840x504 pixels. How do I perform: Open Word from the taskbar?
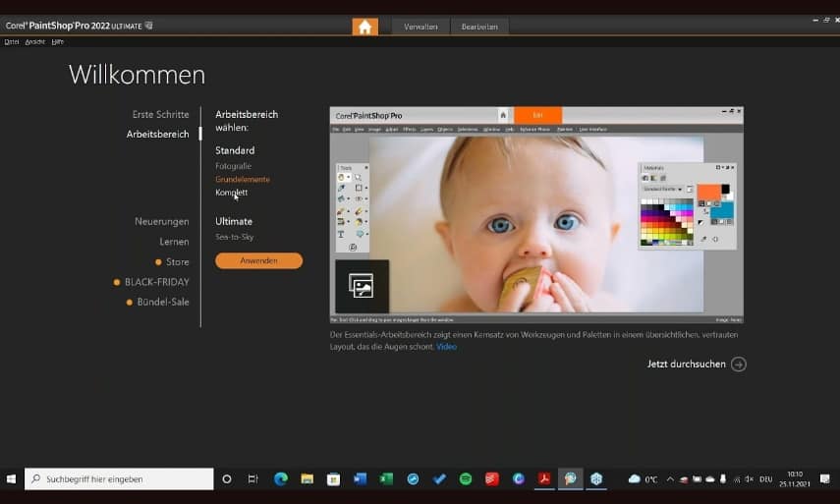(x=360, y=479)
